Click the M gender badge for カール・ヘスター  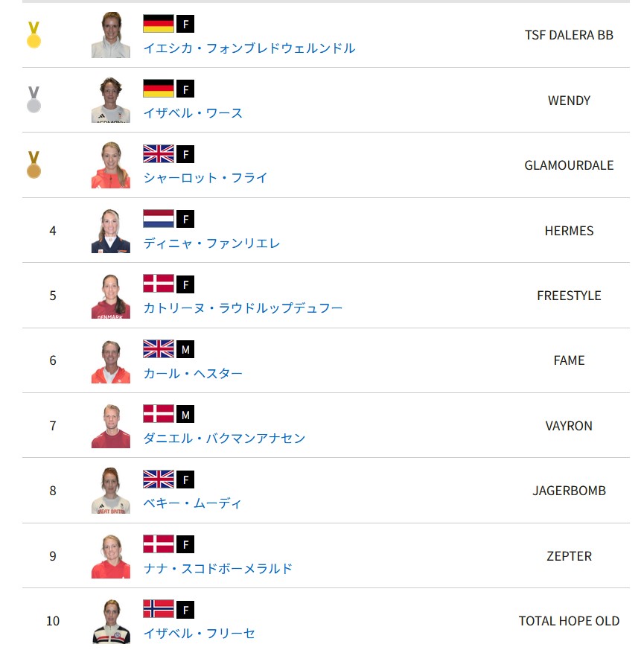click(x=185, y=349)
